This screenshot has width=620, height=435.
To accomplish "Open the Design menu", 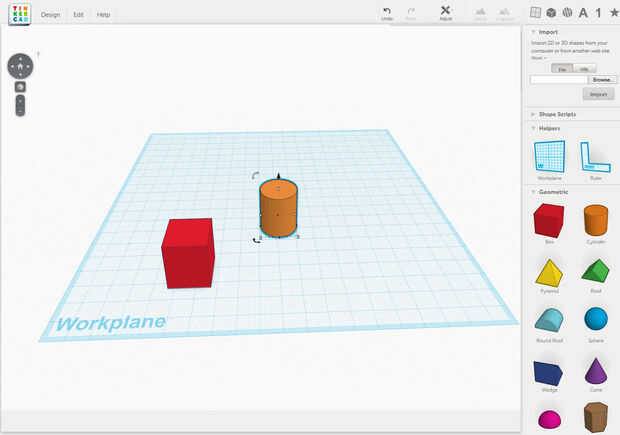I will pos(51,15).
